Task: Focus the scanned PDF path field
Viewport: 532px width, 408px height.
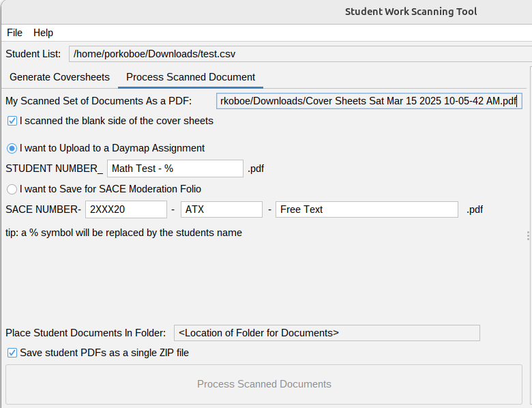Action: coord(369,101)
